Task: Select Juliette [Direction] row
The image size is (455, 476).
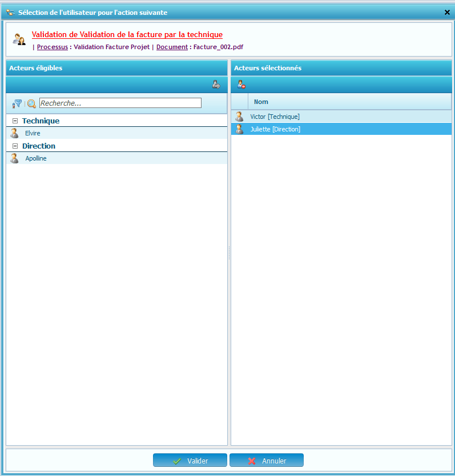Action: point(275,129)
